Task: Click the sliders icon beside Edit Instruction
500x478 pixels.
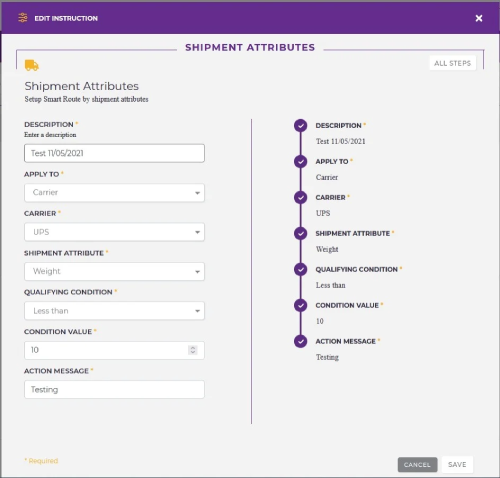Action: click(x=23, y=18)
